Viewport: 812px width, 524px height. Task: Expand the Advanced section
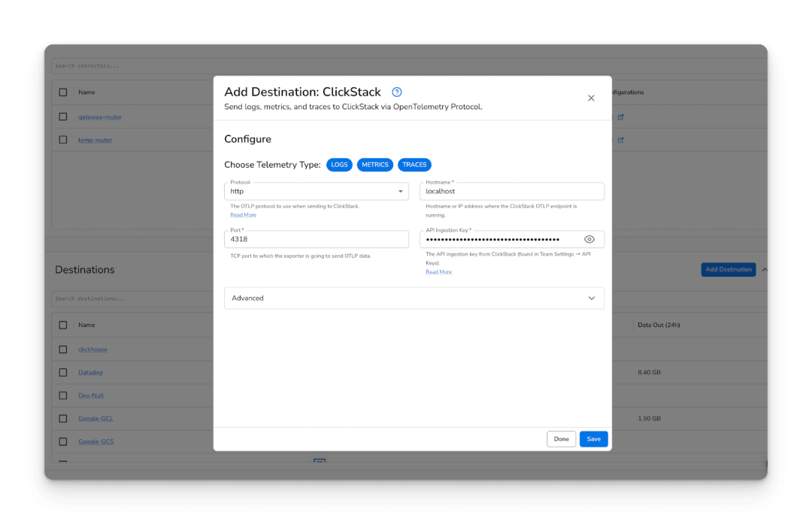tap(414, 298)
